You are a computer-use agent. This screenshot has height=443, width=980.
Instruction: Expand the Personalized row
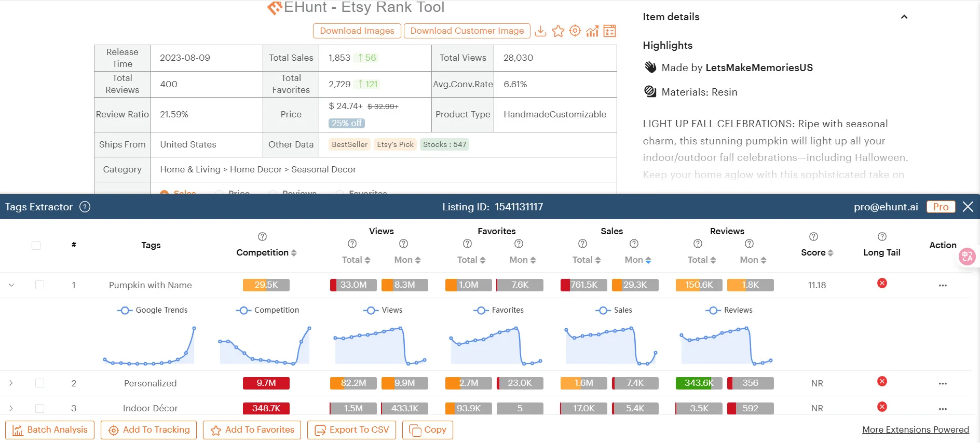click(11, 383)
